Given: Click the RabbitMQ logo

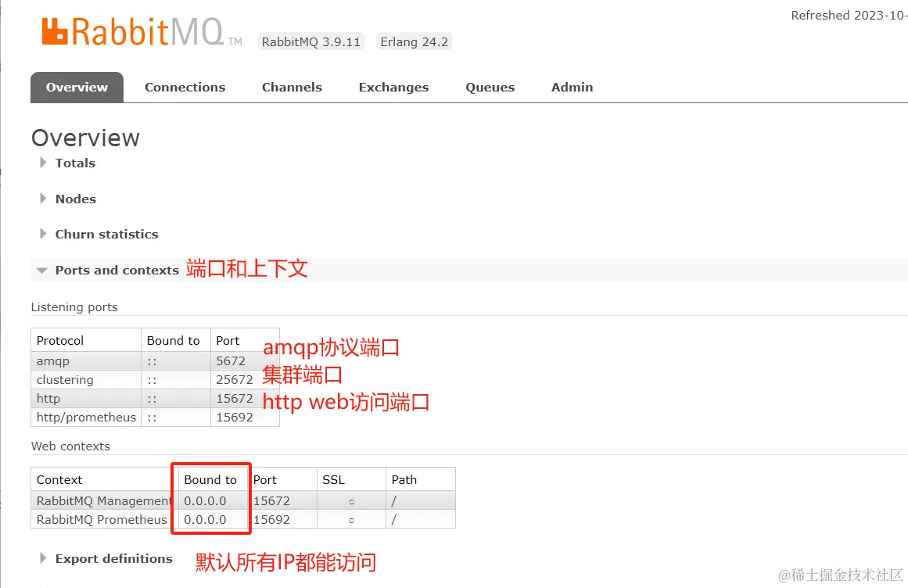Looking at the screenshot, I should coord(142,32).
